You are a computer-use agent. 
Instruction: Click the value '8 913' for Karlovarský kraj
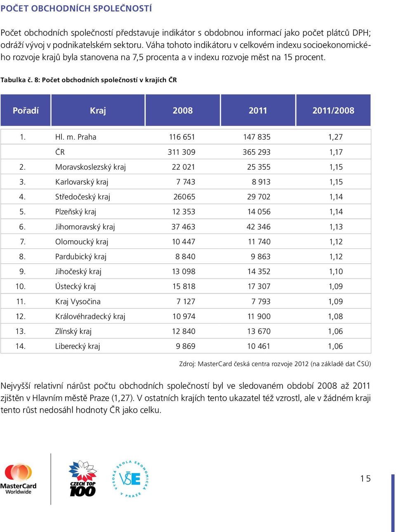pyautogui.click(x=261, y=182)
